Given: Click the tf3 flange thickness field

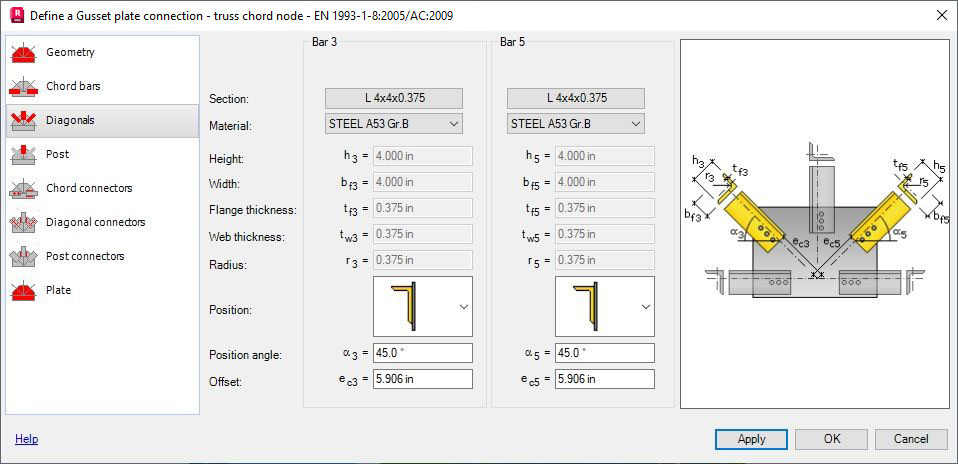Looking at the screenshot, I should coord(422,208).
